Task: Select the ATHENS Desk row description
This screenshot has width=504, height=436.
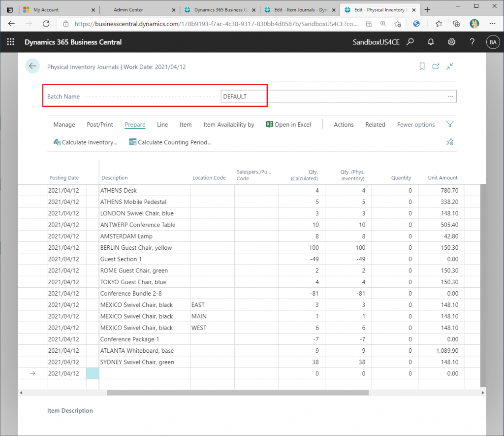Action: 145,191
